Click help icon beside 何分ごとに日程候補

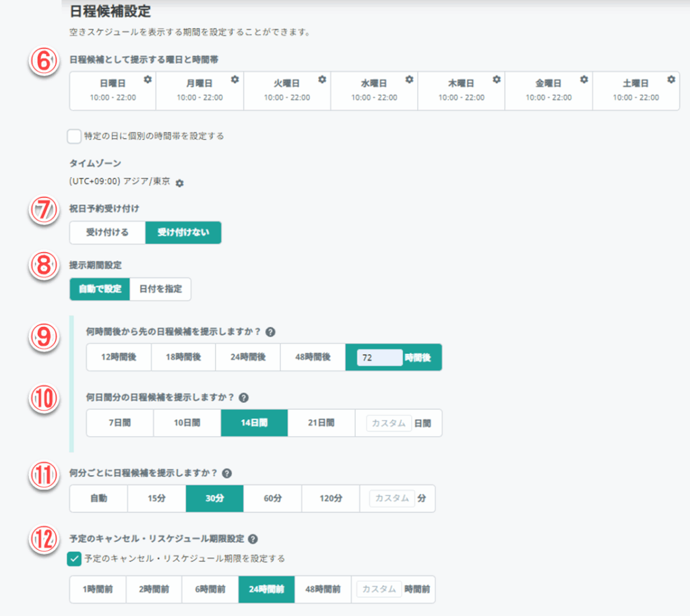point(227,473)
